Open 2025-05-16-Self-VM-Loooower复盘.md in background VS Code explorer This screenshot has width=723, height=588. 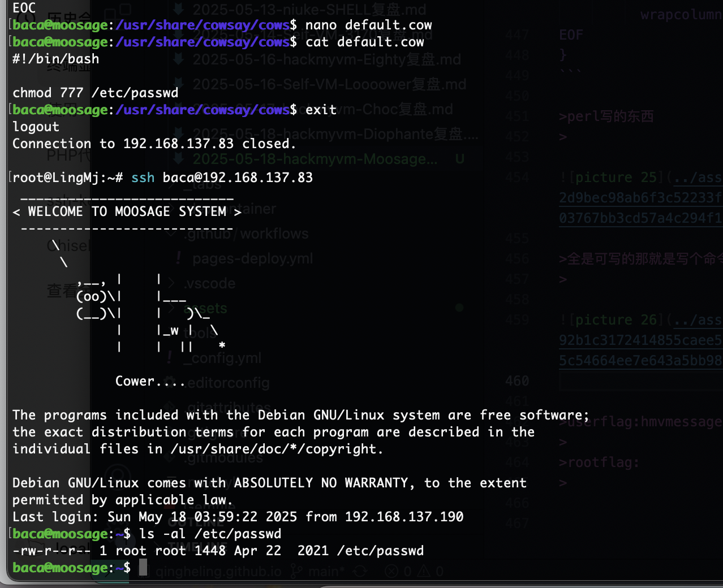tap(329, 84)
